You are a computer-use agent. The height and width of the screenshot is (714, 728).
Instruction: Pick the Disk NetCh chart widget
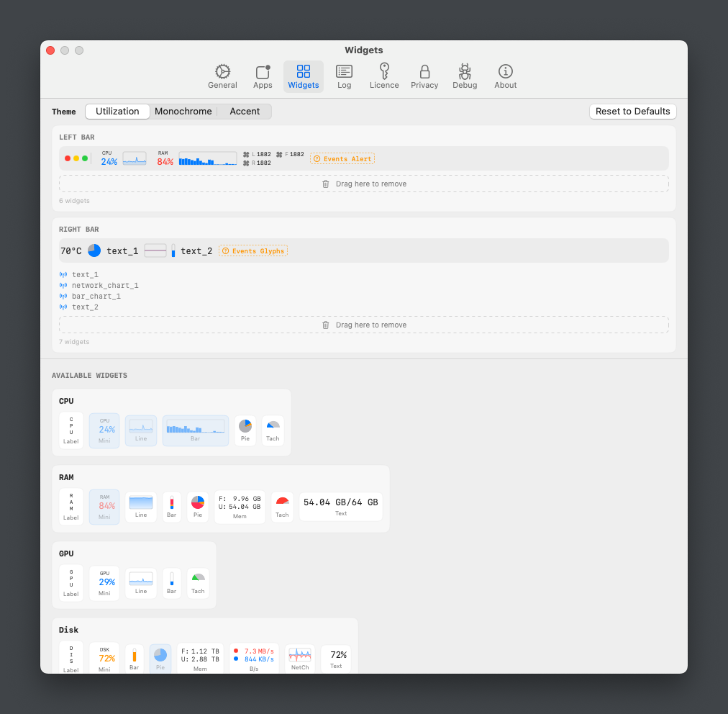300,658
